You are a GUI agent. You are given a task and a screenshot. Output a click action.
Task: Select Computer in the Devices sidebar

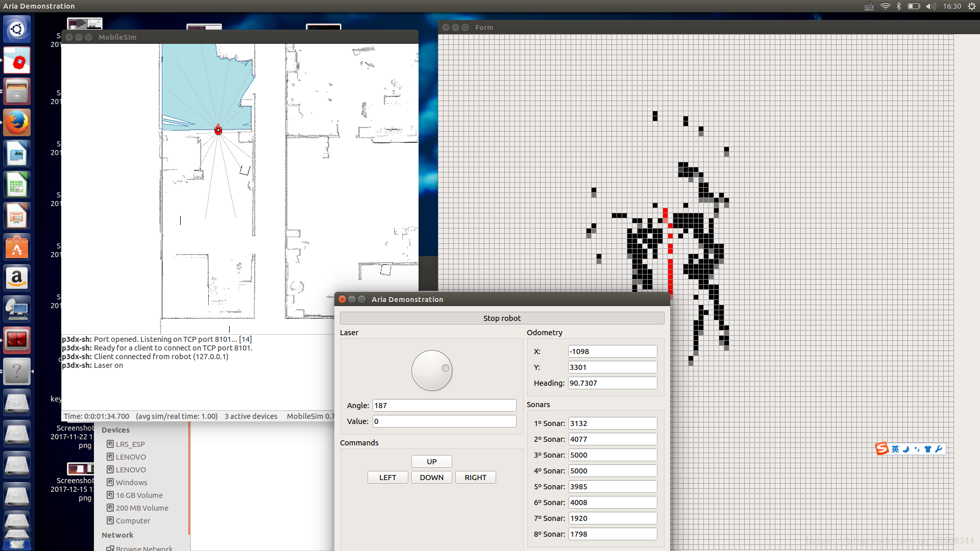tap(133, 520)
